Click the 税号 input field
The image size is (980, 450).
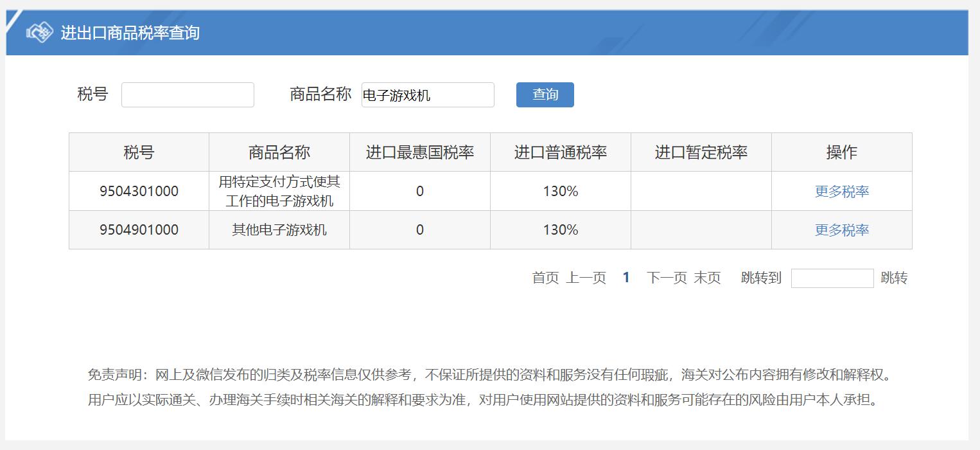[188, 94]
